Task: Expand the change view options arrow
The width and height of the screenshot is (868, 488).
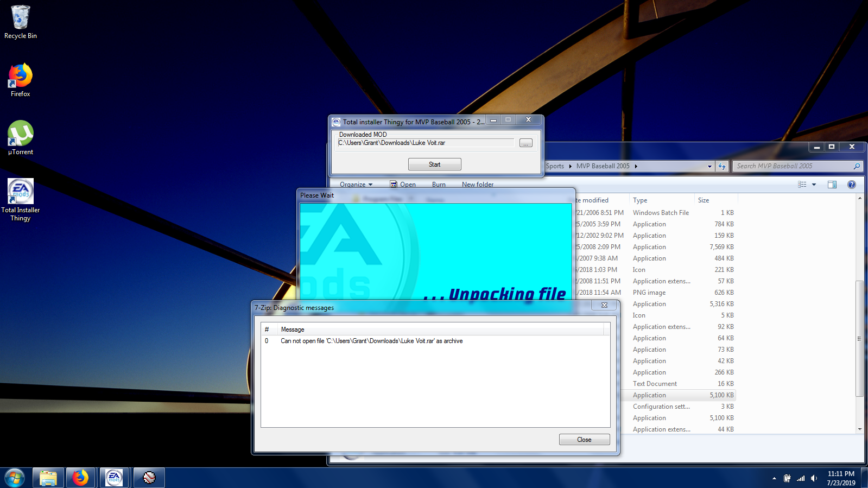Action: (814, 185)
